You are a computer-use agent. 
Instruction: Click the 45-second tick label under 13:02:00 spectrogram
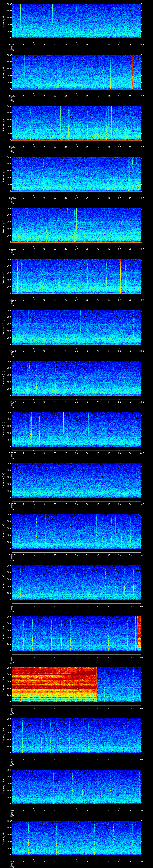pyautogui.click(x=109, y=96)
